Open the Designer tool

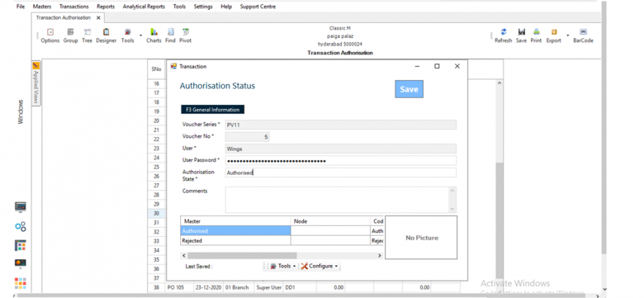[x=106, y=35]
